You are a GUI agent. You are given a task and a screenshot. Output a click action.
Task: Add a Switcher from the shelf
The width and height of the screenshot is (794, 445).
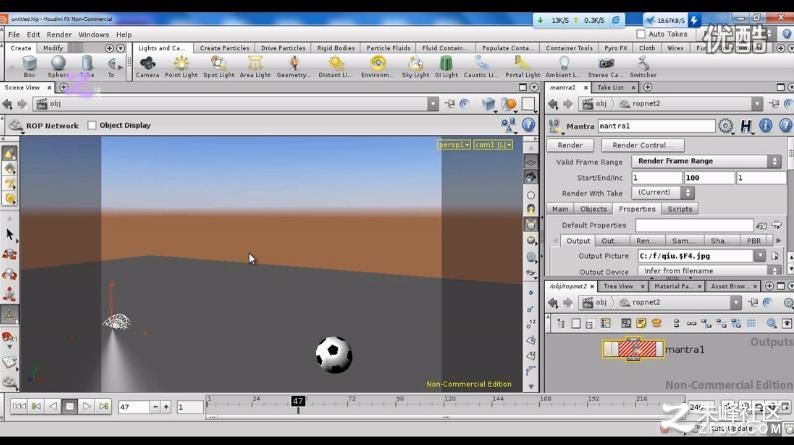click(643, 67)
